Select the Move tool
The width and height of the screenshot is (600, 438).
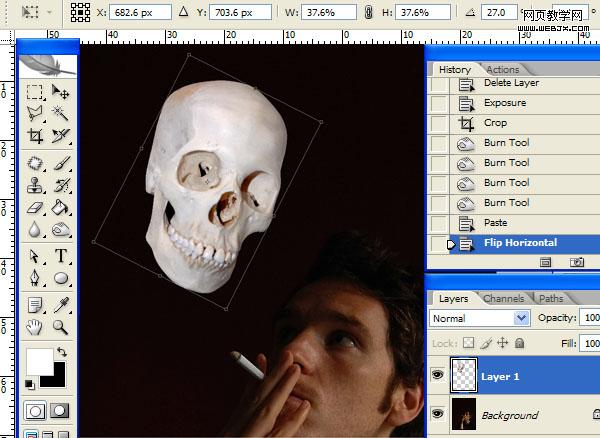coord(60,92)
